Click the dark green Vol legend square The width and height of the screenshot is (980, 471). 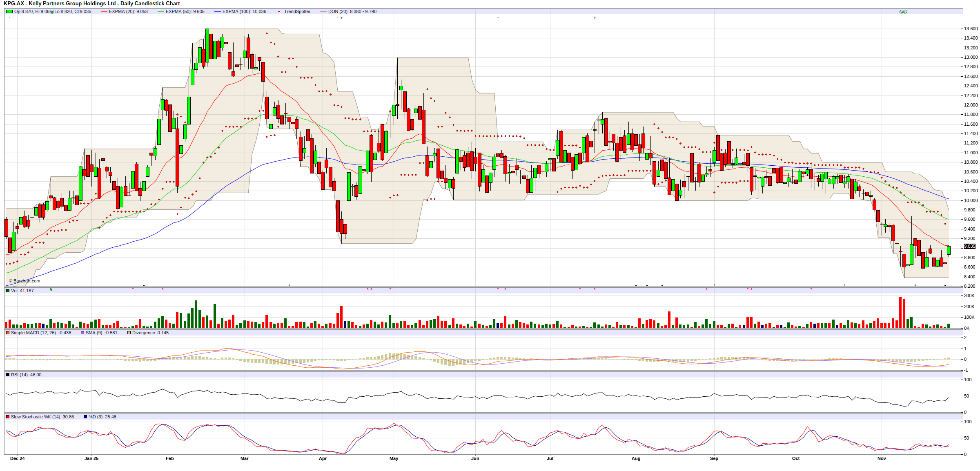[x=8, y=291]
